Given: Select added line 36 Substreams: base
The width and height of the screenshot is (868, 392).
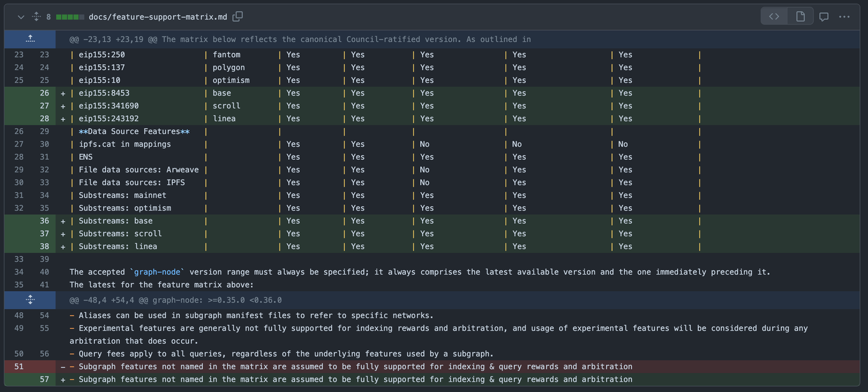Looking at the screenshot, I should tap(45, 221).
